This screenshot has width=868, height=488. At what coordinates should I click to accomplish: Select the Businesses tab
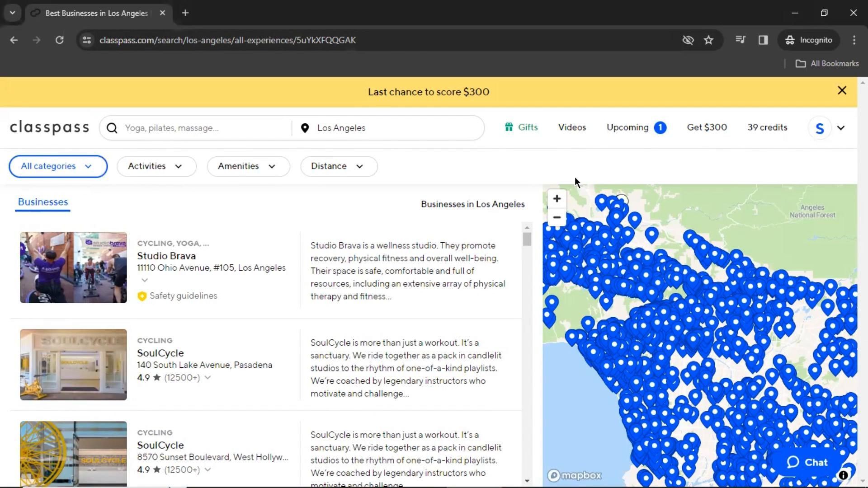(x=43, y=202)
